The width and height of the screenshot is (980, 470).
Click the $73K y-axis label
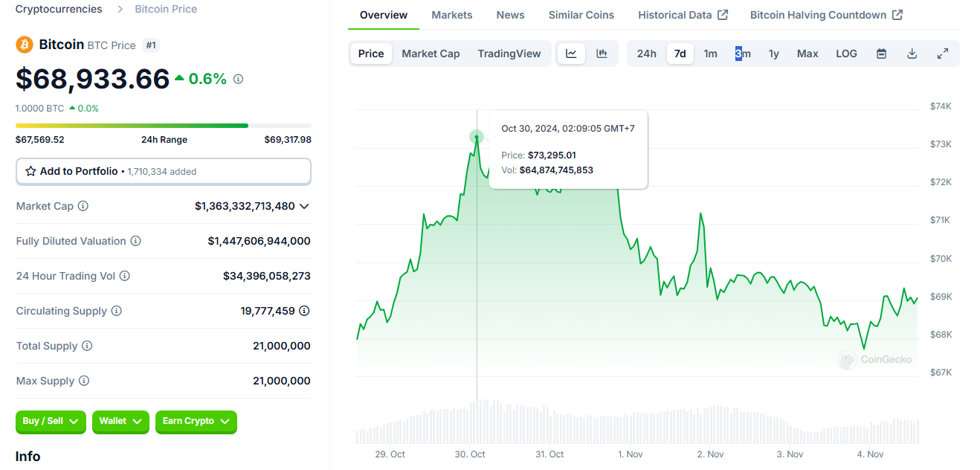pos(941,144)
